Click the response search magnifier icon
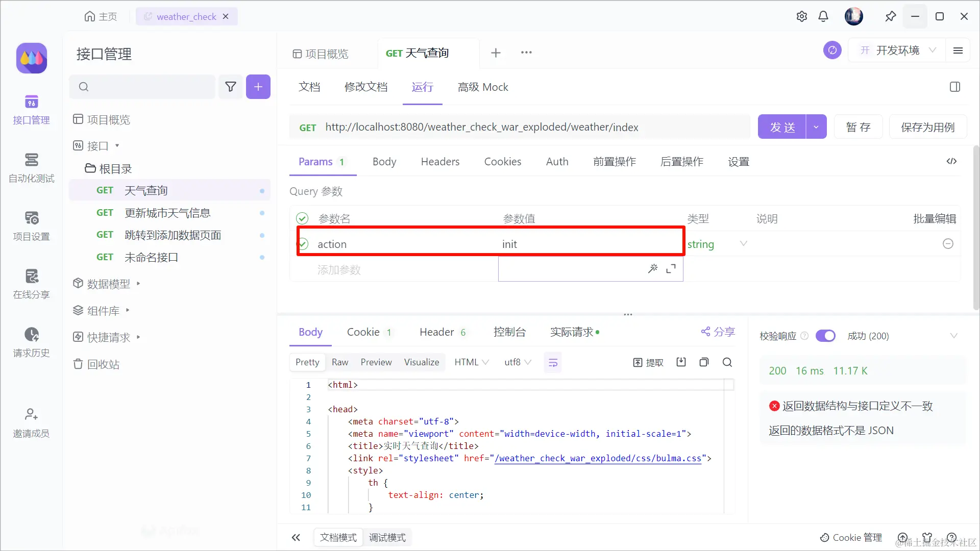Viewport: 980px width, 551px height. [727, 362]
